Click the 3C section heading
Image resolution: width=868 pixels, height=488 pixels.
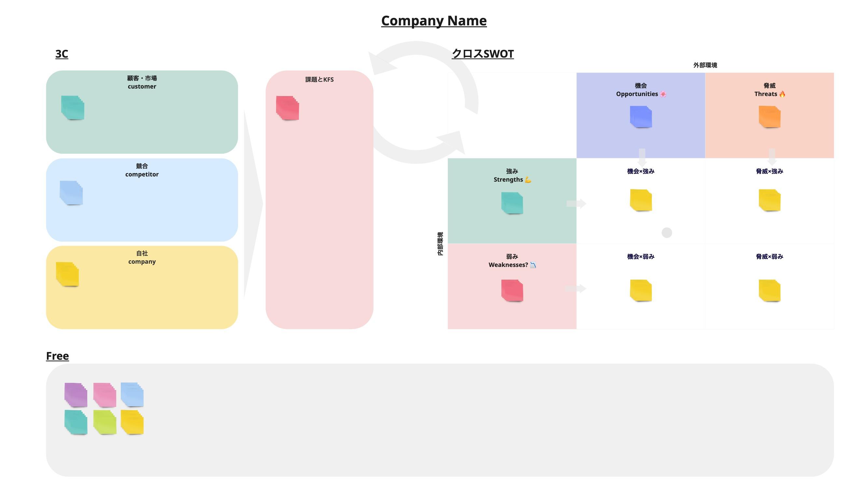62,54
